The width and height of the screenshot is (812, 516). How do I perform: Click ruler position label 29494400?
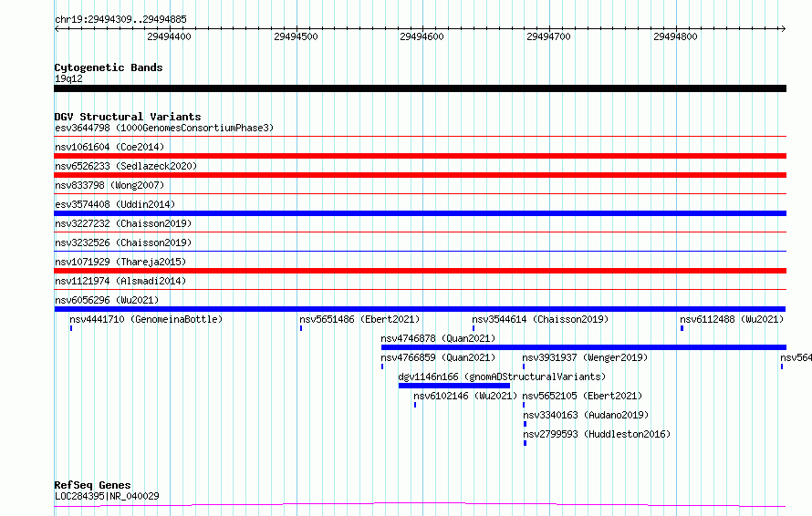tap(169, 36)
